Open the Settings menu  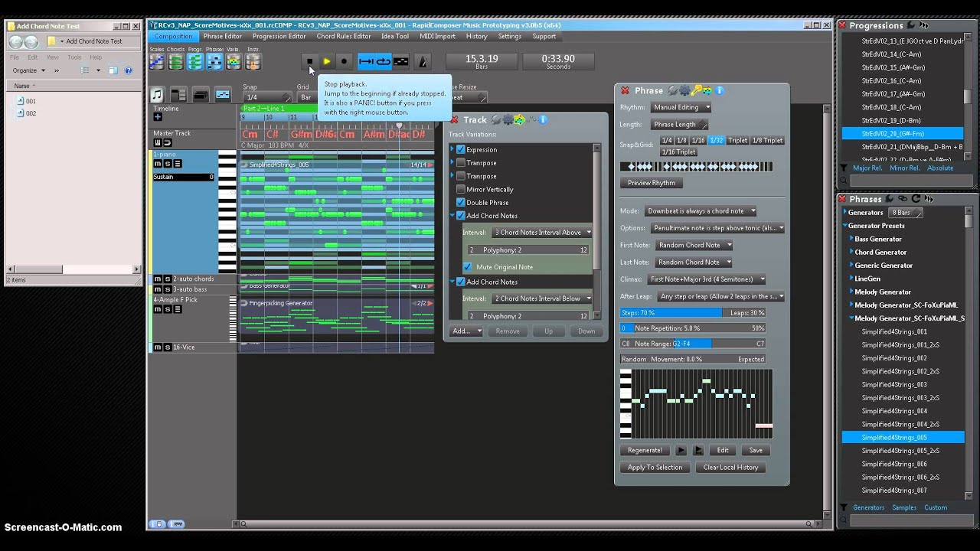509,36
